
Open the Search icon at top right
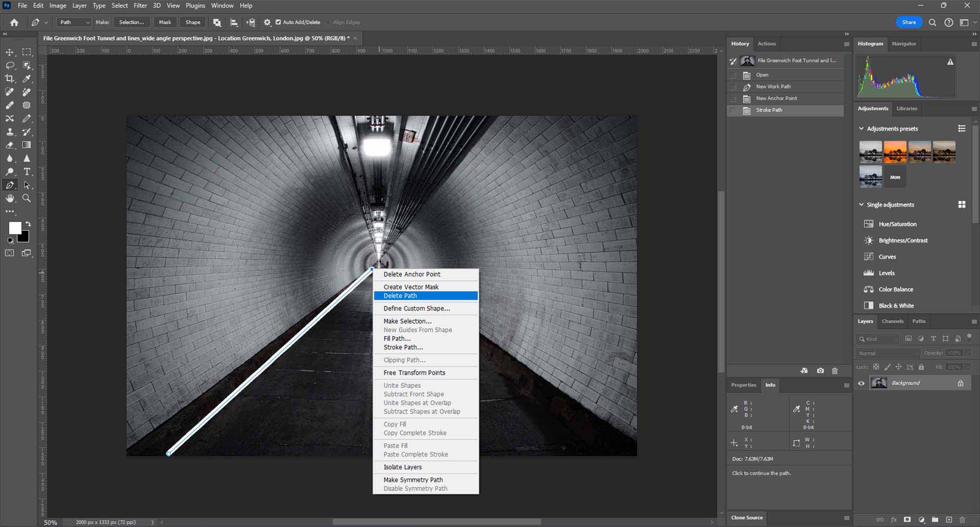point(932,22)
